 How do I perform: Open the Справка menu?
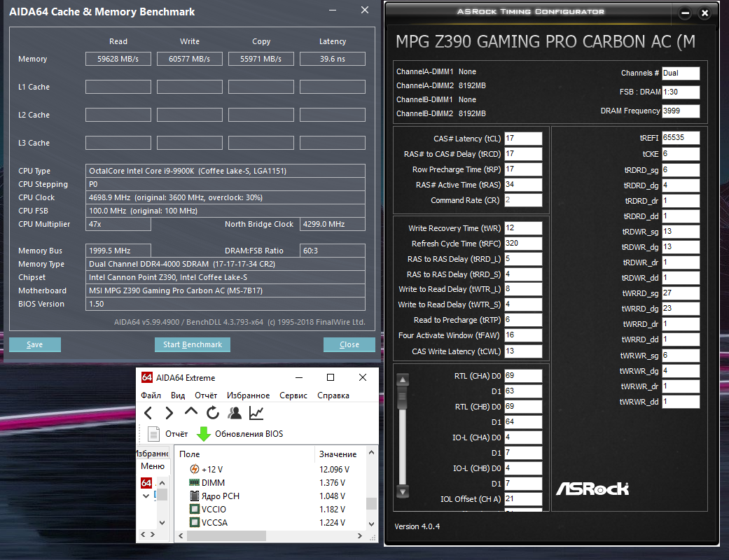[333, 395]
